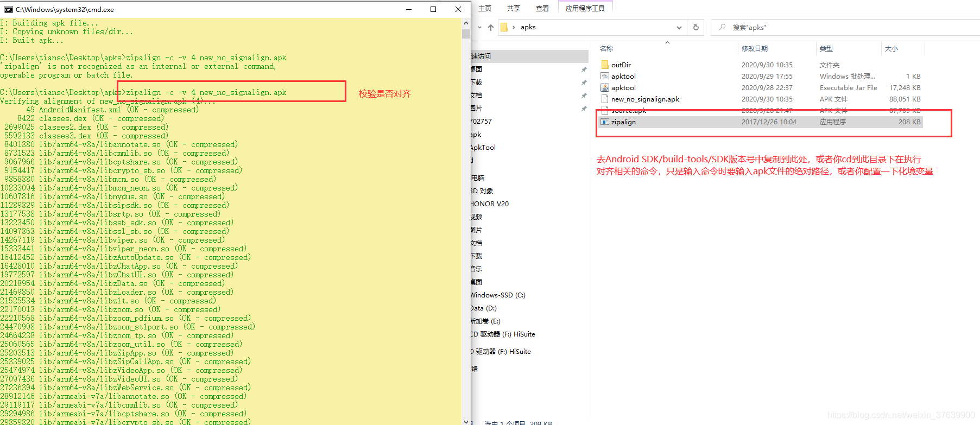Open the 查看 ribbon tab
980x425 pixels.
pos(542,8)
